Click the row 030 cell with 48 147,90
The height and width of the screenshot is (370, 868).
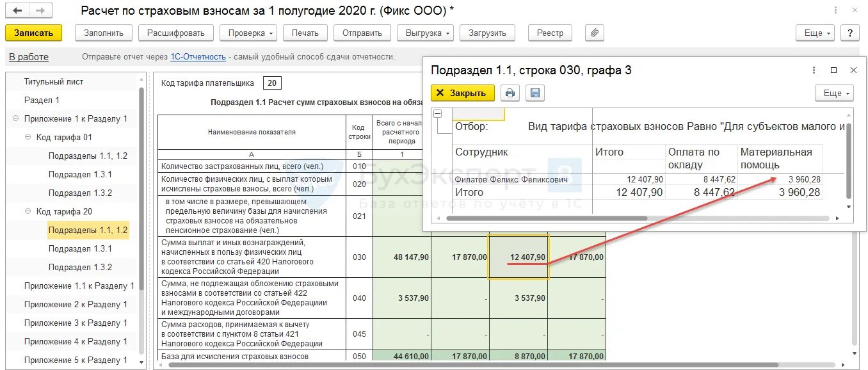tap(402, 257)
